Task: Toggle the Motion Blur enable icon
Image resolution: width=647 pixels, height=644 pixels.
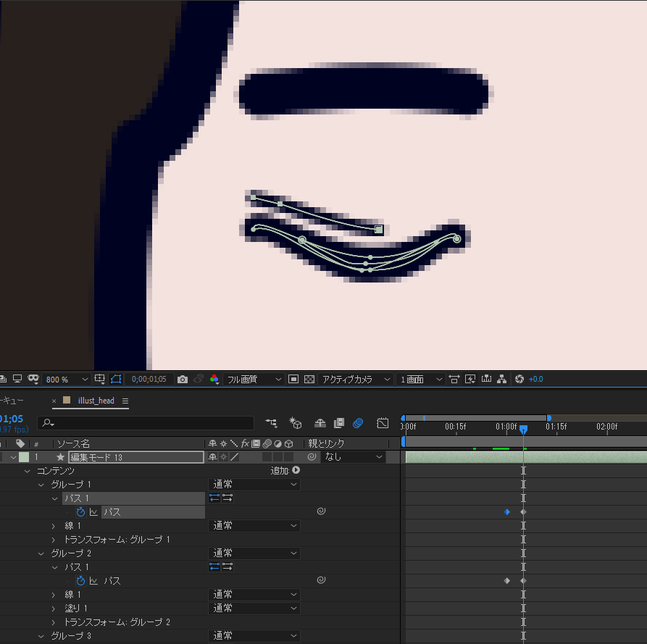Action: tap(358, 423)
